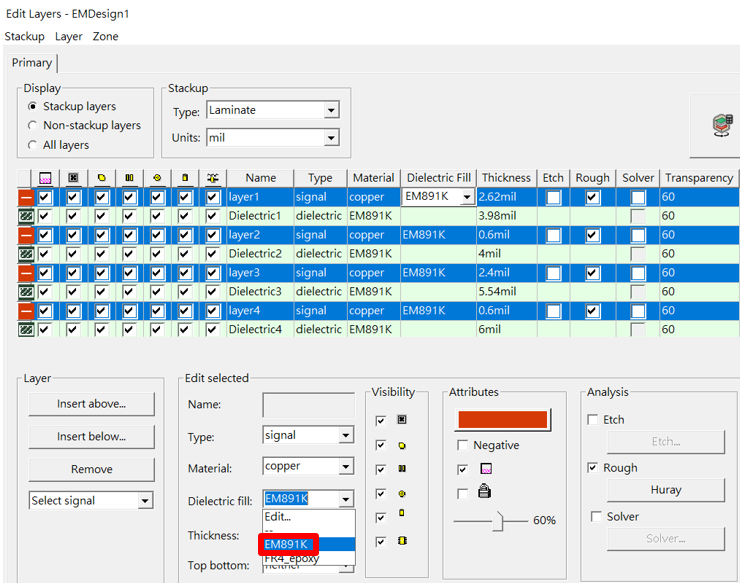The image size is (740, 583).
Task: Open the Huray roughness button
Action: pyautogui.click(x=665, y=490)
